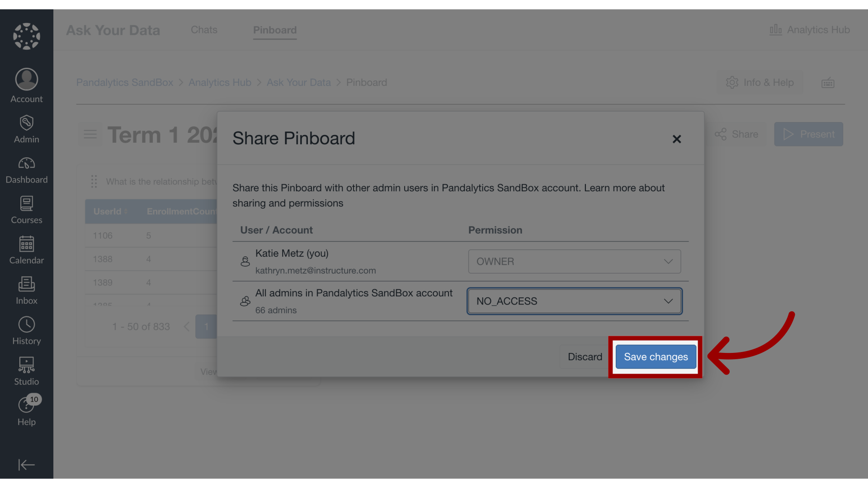This screenshot has width=868, height=488.
Task: Open Studio from the sidebar
Action: click(27, 371)
